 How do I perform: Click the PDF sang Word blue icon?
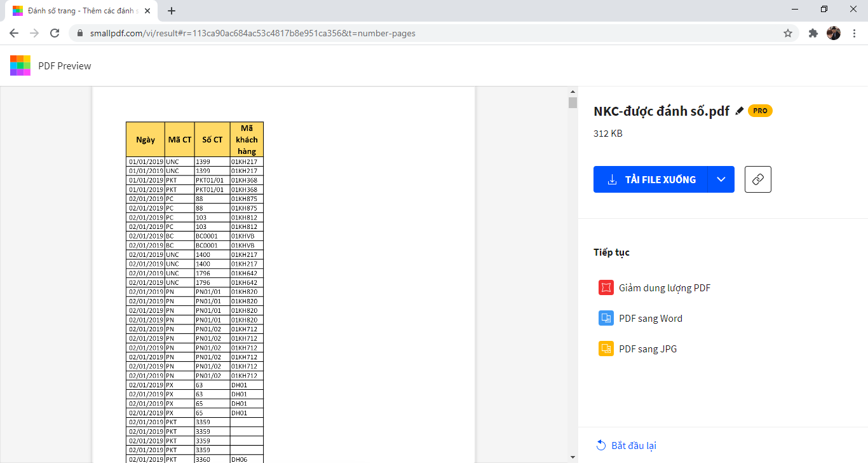606,318
